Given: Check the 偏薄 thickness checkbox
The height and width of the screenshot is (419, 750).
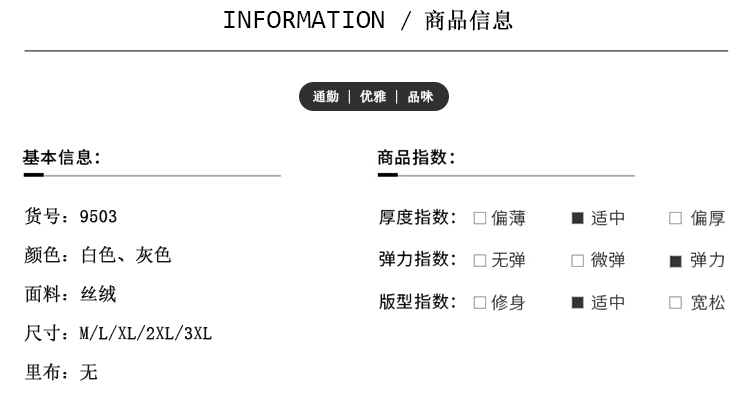Looking at the screenshot, I should click(x=480, y=218).
